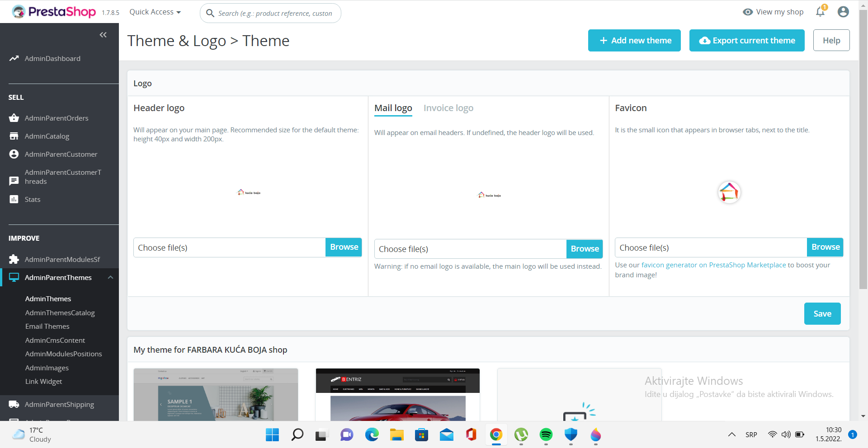Open the SRP language indicator
Screen dimensions: 868x448
(x=751, y=435)
